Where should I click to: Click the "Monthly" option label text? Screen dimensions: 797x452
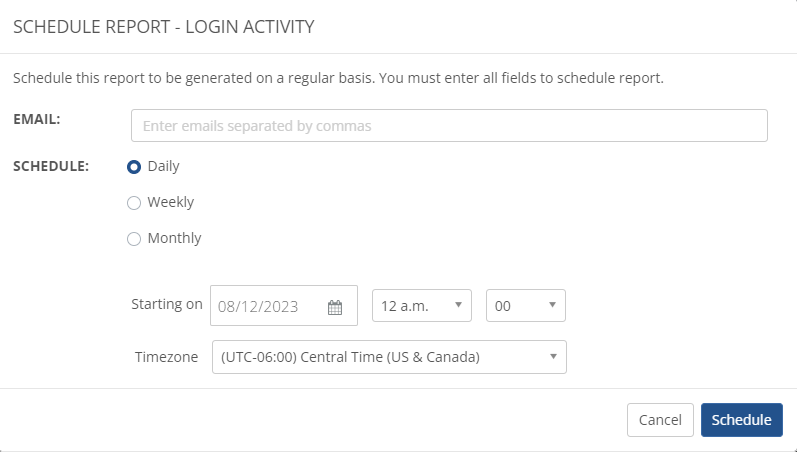point(175,238)
